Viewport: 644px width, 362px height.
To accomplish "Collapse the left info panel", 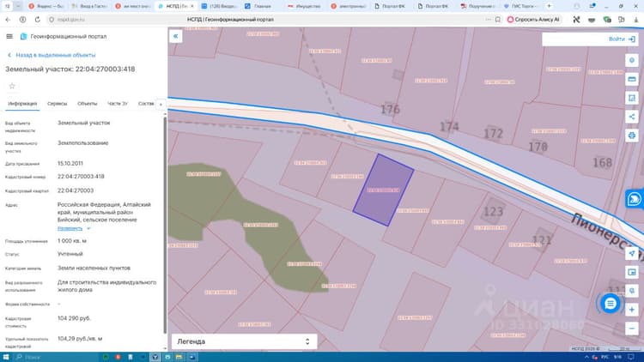I will coord(175,36).
